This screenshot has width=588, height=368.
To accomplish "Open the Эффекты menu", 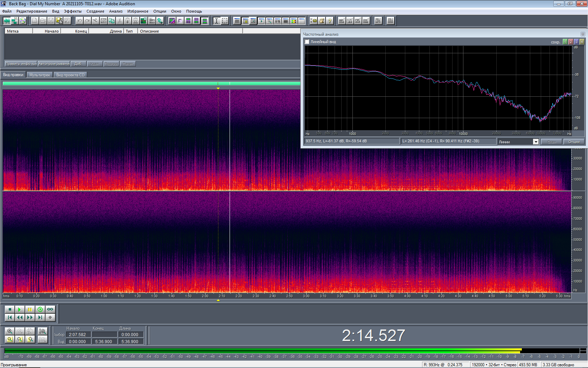I will click(x=72, y=11).
